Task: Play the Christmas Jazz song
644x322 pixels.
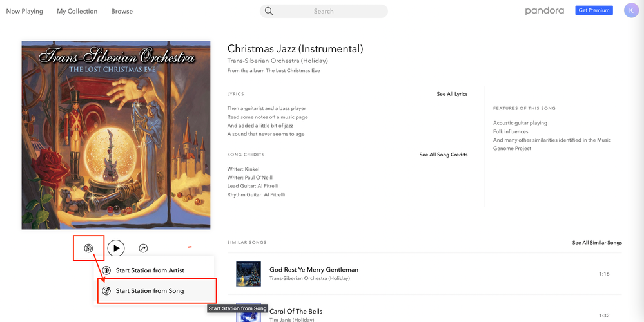Action: 116,248
